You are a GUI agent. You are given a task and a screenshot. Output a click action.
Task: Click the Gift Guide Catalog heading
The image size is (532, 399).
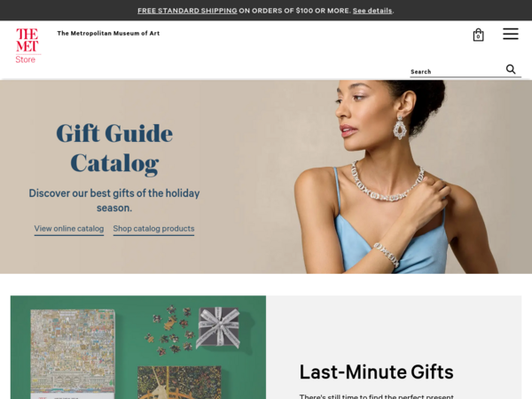click(x=114, y=148)
